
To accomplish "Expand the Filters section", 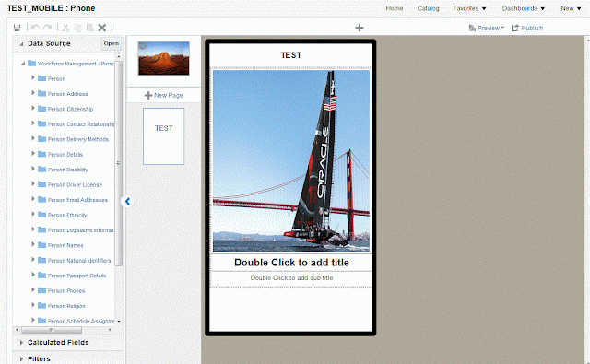I will 21,359.
